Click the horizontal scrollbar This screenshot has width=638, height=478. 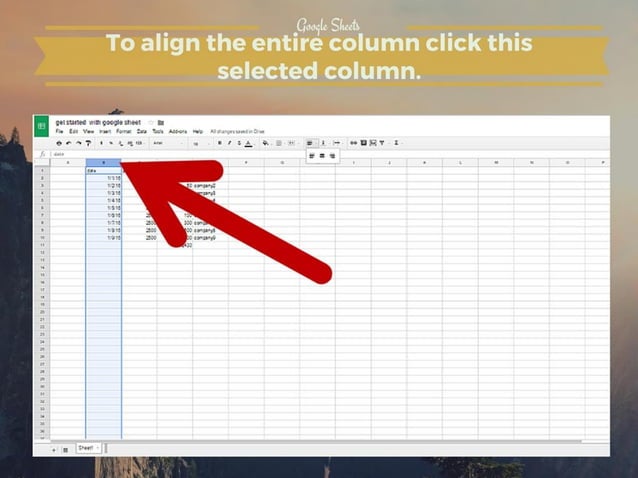tap(315, 441)
